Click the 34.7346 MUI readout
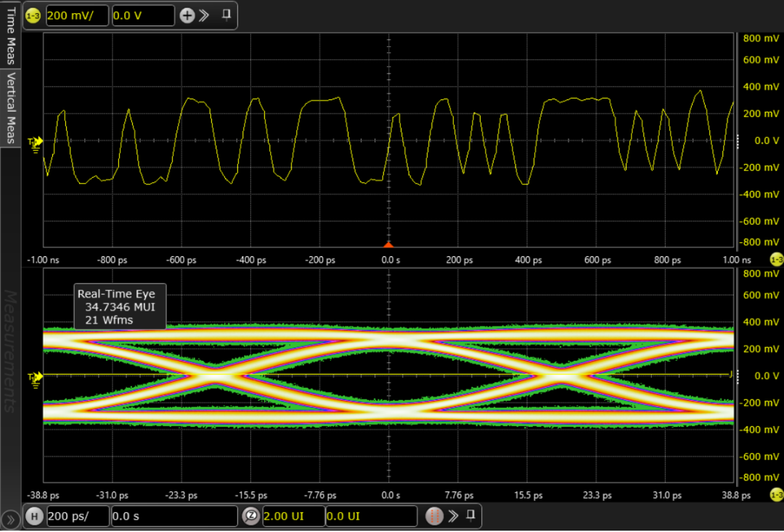This screenshot has width=784, height=532. pos(120,307)
